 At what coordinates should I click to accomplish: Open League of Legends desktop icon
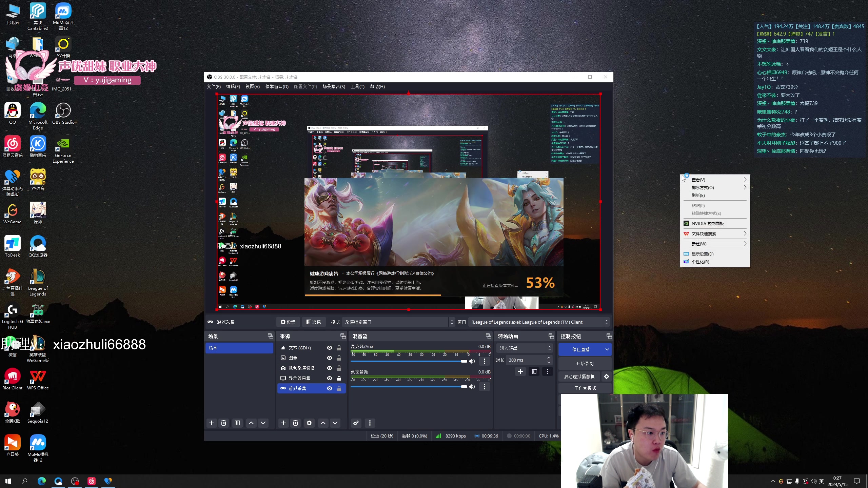[x=38, y=282]
